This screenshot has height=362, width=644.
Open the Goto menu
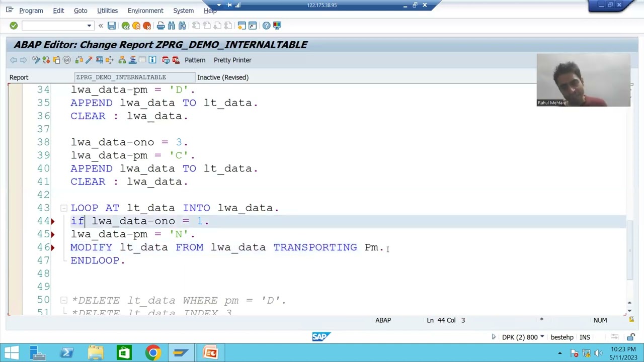[x=80, y=11]
